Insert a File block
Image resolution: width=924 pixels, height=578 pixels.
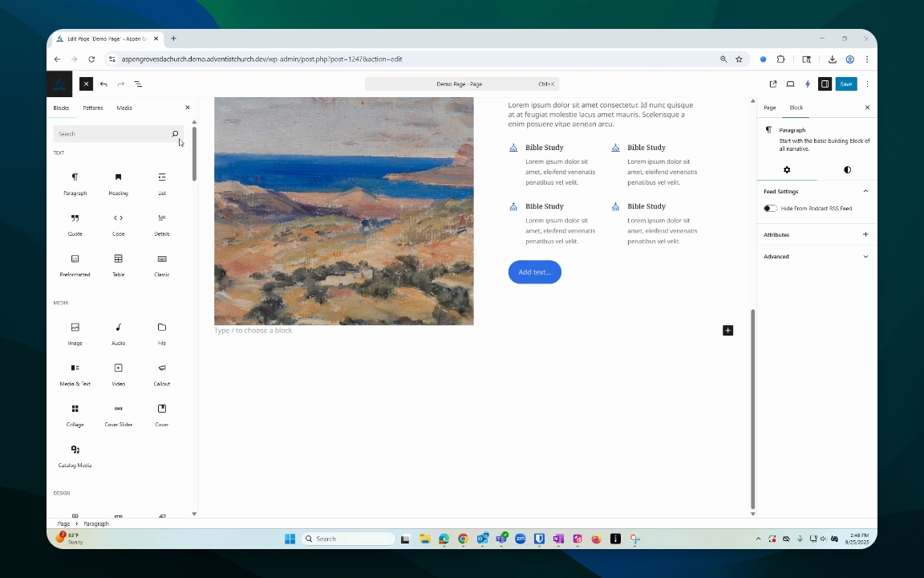pyautogui.click(x=161, y=333)
